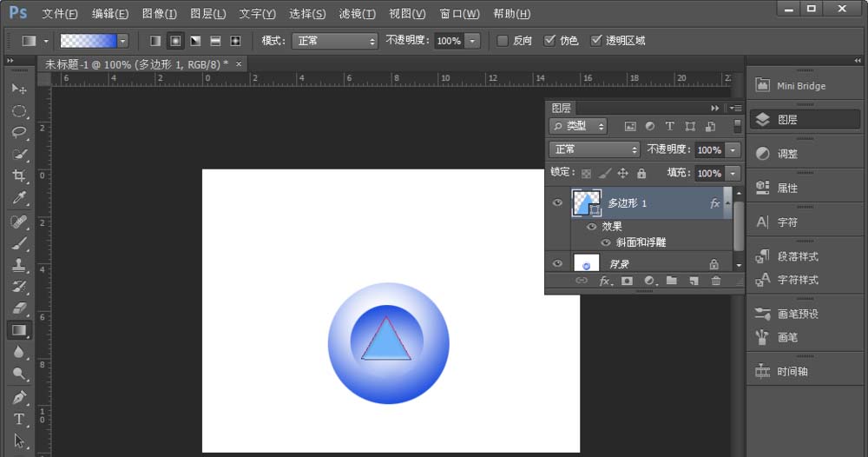Open the layer opacity dropdown arrow

pos(733,150)
